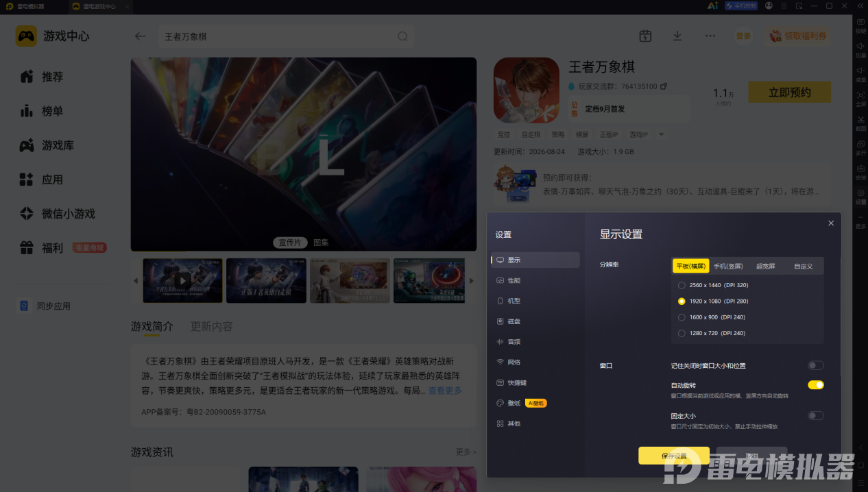868x492 pixels.
Task: Open 其他 settings category
Action: tap(535, 423)
